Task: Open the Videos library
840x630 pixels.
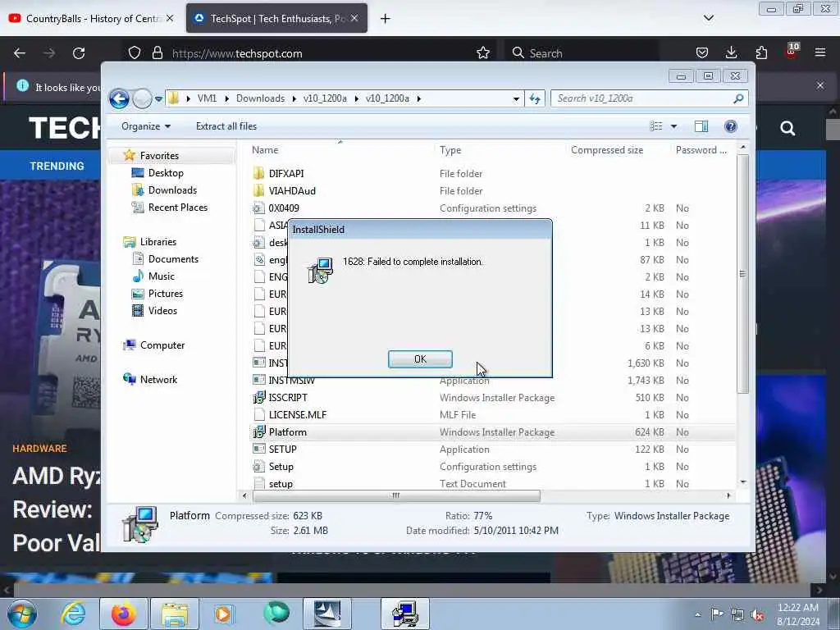Action: click(162, 311)
